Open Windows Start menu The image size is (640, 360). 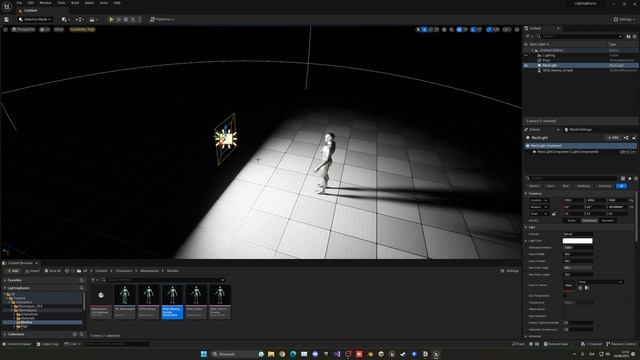tap(204, 354)
